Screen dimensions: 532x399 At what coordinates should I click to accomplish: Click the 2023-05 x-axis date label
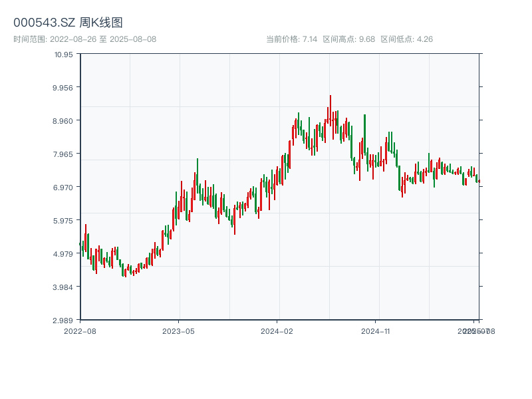[x=178, y=331]
